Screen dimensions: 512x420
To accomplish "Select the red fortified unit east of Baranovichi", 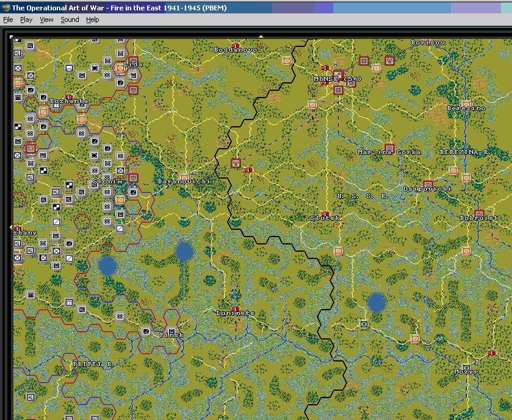I will (x=236, y=163).
